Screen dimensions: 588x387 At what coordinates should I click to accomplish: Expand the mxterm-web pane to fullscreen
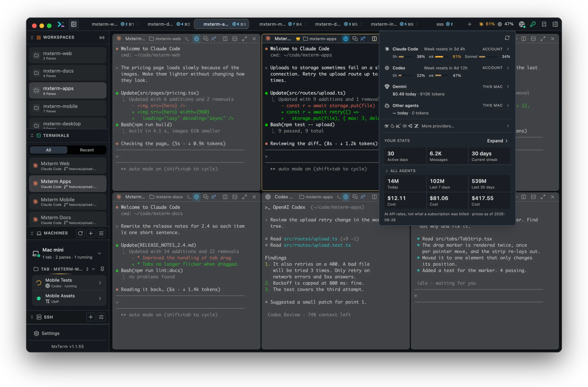click(244, 38)
